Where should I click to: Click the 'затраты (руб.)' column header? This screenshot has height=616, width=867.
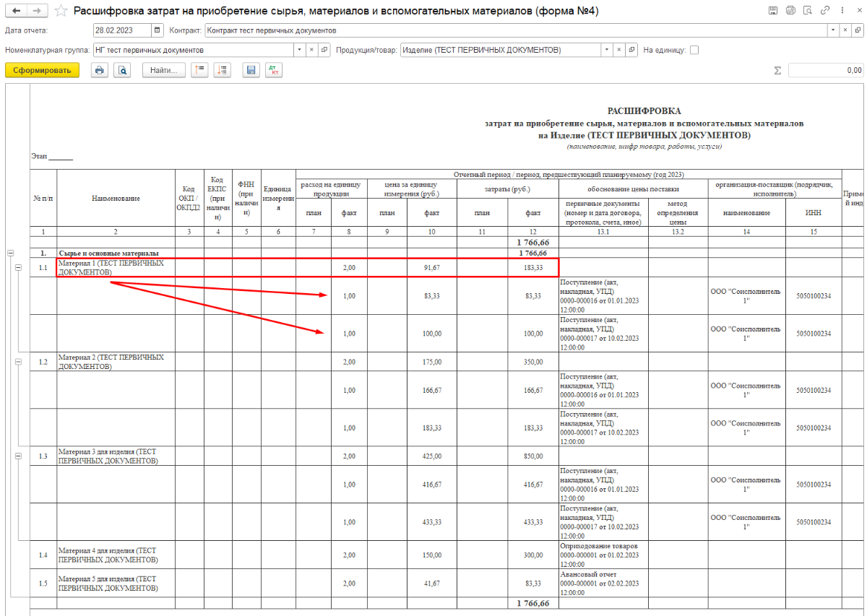coord(507,188)
